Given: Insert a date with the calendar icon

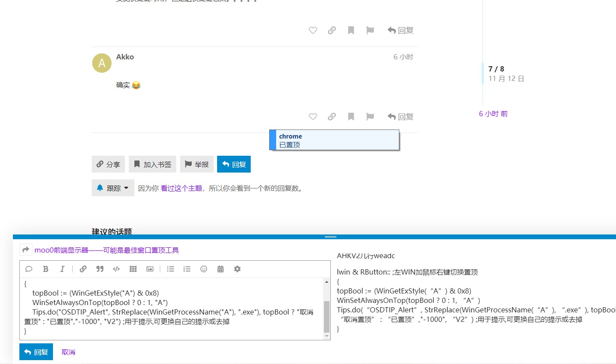Looking at the screenshot, I should [221, 269].
